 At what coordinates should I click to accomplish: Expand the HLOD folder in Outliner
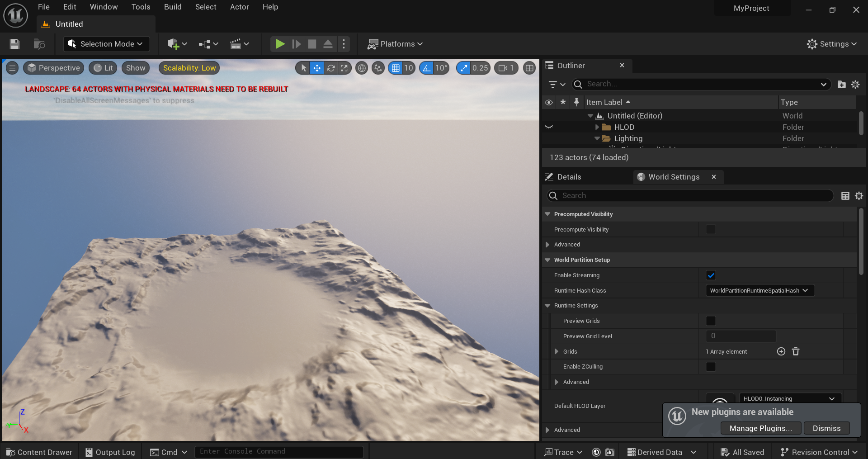coord(597,127)
